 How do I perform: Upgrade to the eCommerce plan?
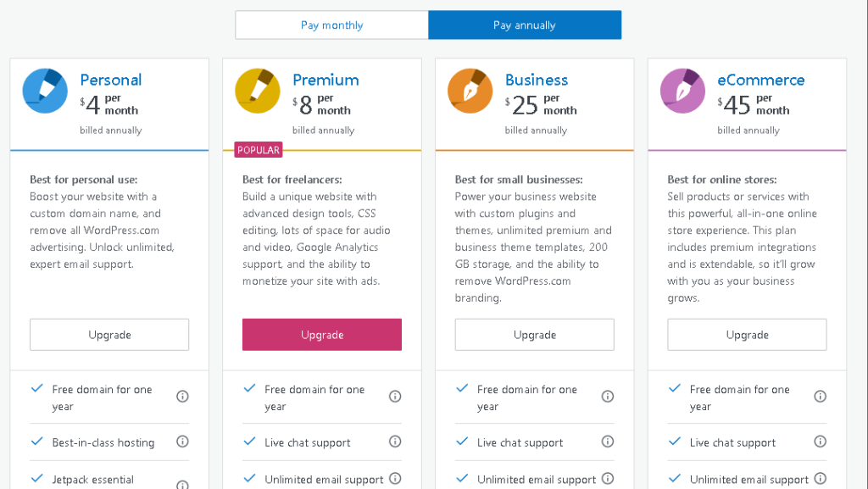click(747, 335)
